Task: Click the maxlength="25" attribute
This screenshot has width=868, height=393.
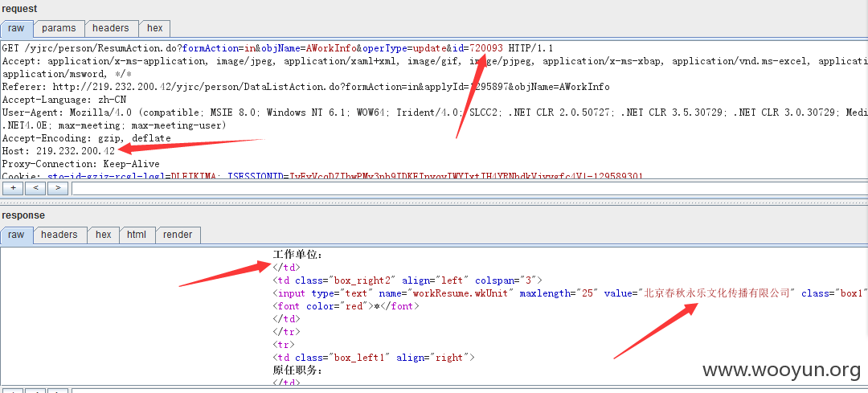Action: pos(559,293)
